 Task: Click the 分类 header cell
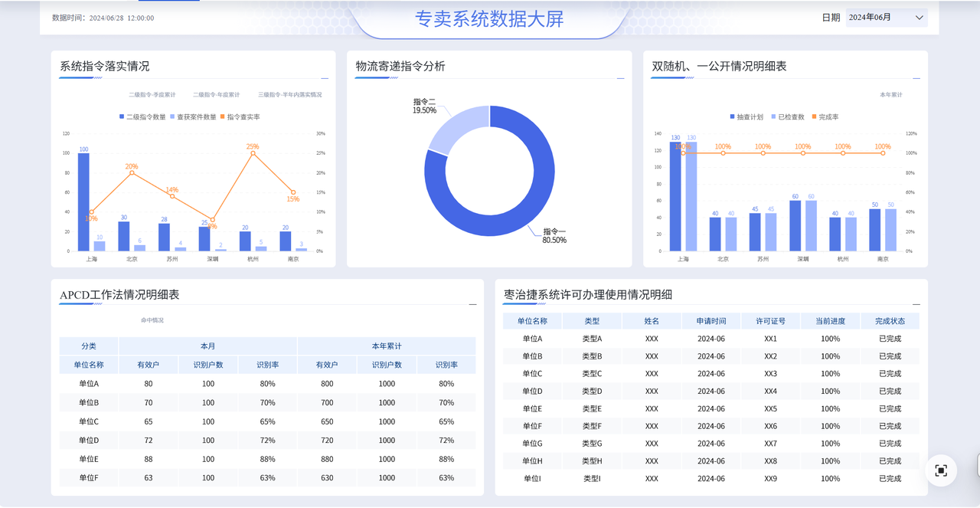(89, 346)
